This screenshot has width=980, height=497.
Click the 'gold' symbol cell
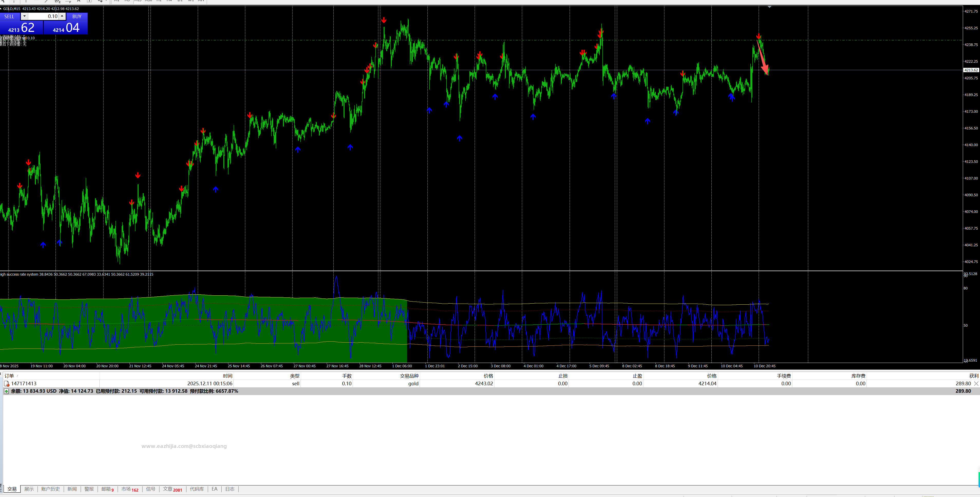point(413,383)
